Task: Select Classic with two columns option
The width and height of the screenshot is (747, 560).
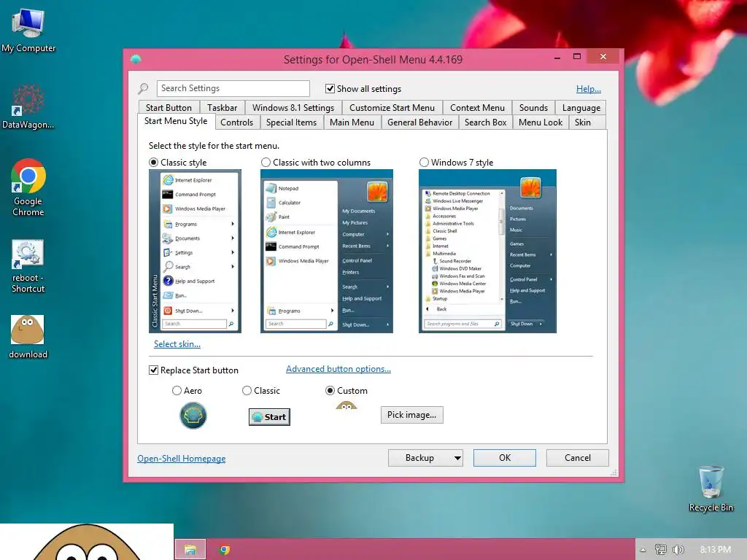Action: tap(266, 163)
